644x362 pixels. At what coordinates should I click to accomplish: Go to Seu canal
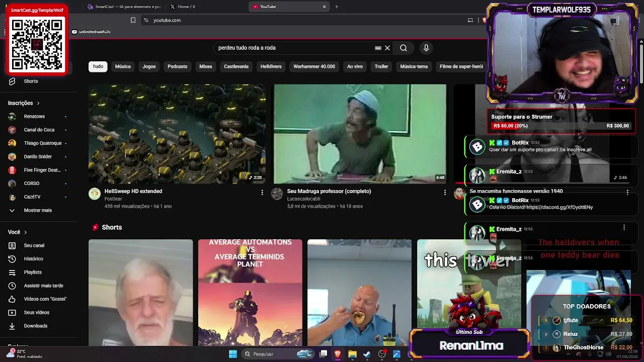click(x=34, y=245)
